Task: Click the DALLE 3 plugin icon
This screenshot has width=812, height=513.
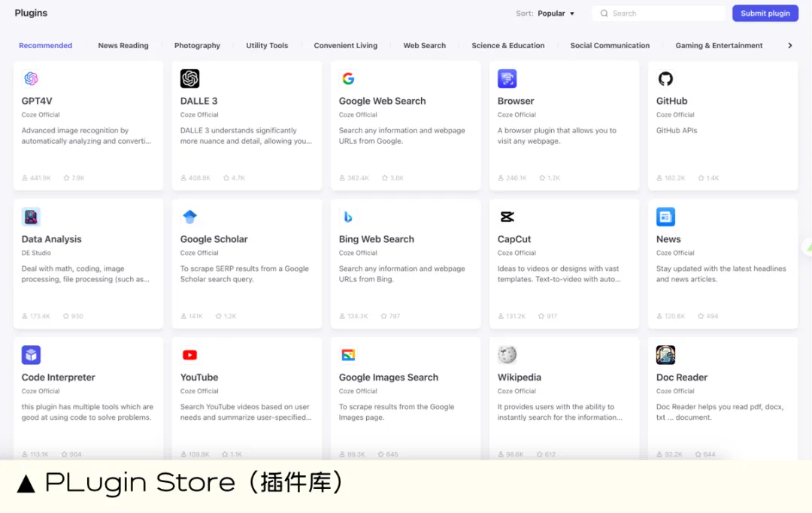Action: click(189, 79)
